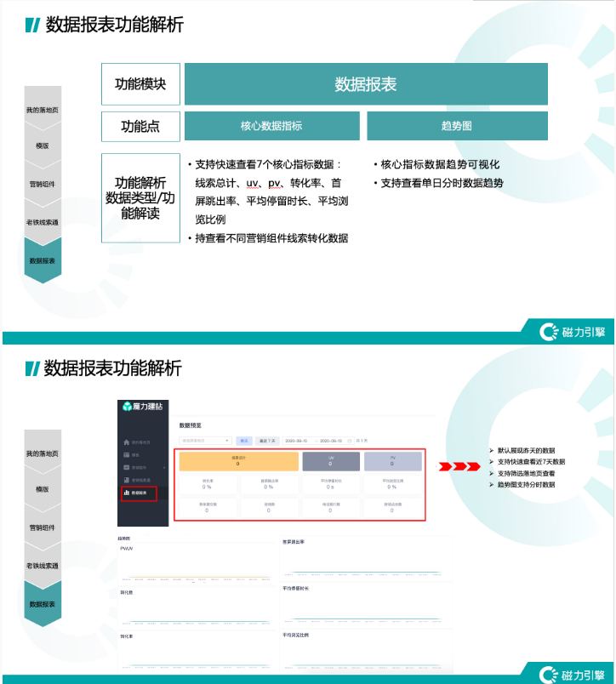
Task: Click the 数据报表 bar-chart icon in the dark sidebar
Action: (x=126, y=493)
